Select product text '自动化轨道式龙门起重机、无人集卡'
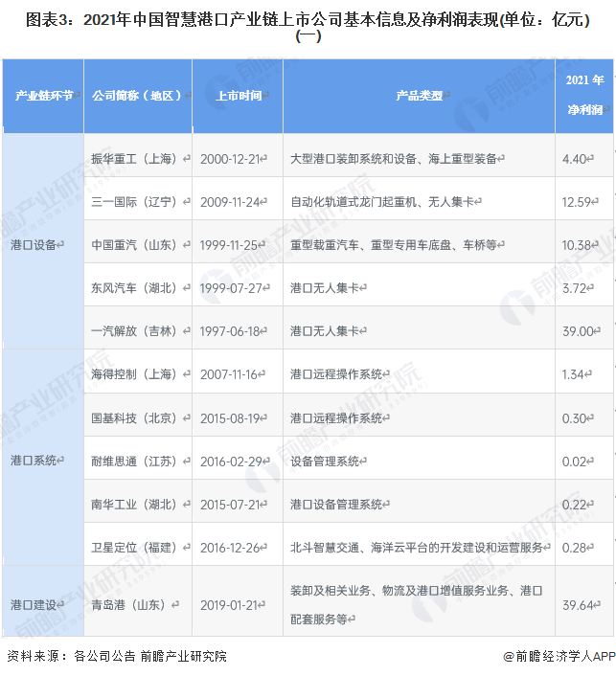The height and width of the screenshot is (676, 616). point(381,202)
